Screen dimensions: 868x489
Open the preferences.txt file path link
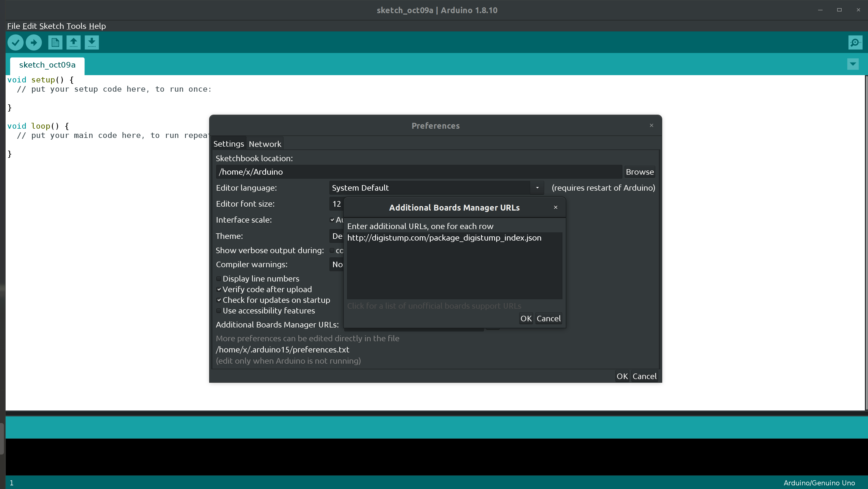coord(282,349)
